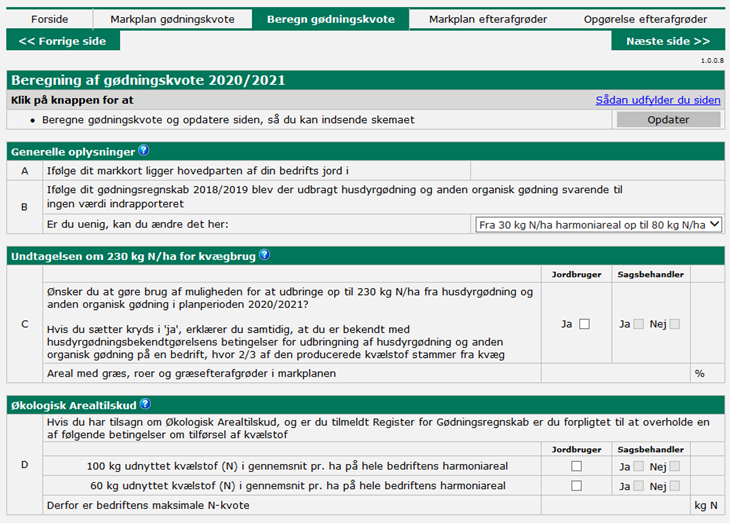
Task: Check Jordbruger box for 60 kg udnyttet kvælstof
Action: (x=576, y=486)
